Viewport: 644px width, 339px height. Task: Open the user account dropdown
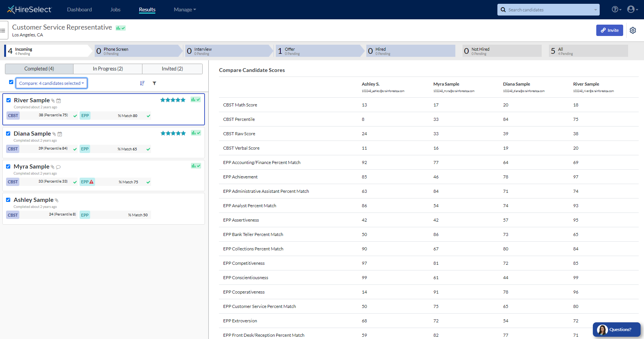(632, 9)
